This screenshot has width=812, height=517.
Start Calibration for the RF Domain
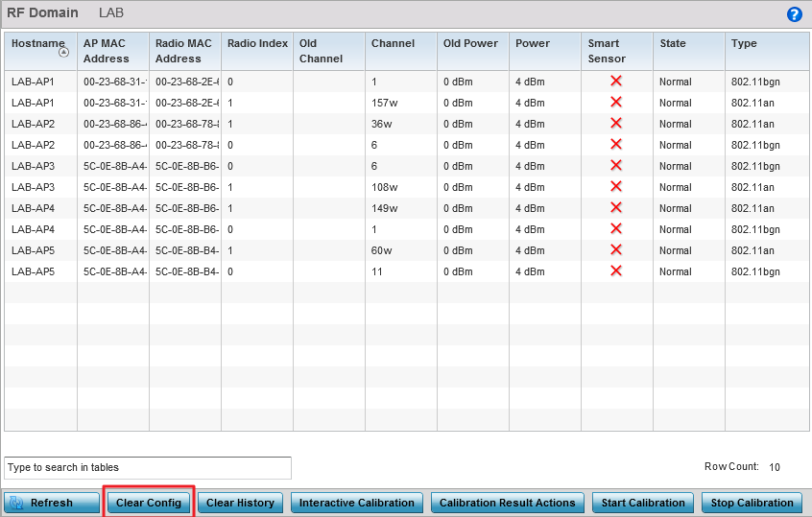point(642,503)
